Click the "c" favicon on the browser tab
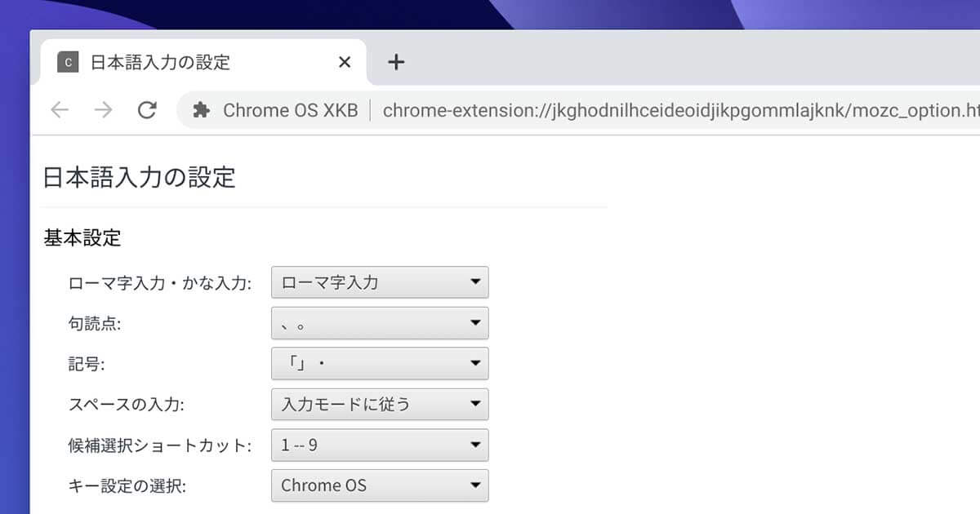This screenshot has height=514, width=980. coord(69,60)
